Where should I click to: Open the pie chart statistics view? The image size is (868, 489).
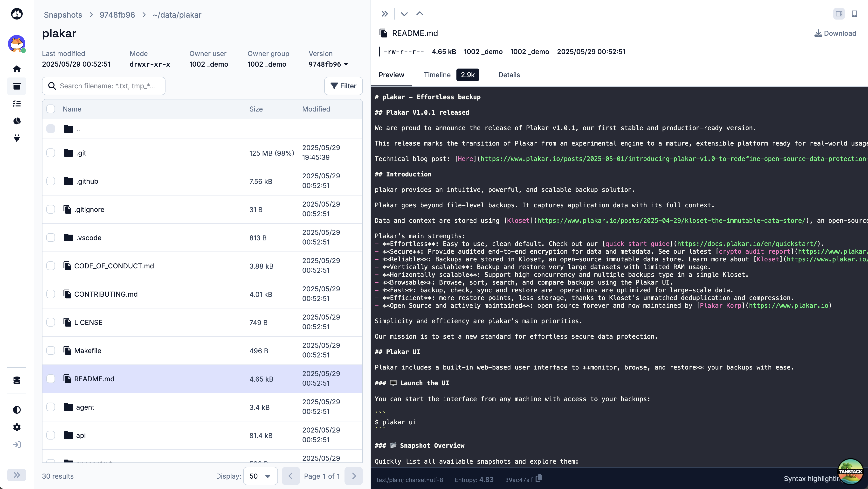pyautogui.click(x=17, y=121)
